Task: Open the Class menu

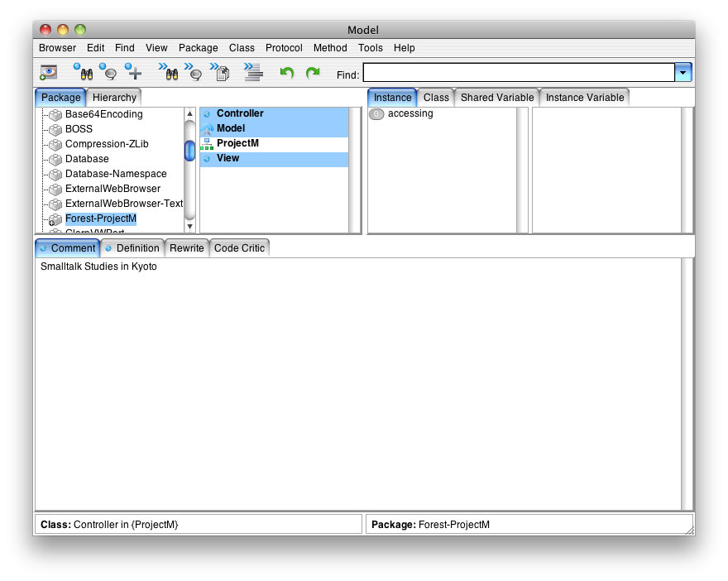Action: tap(242, 48)
